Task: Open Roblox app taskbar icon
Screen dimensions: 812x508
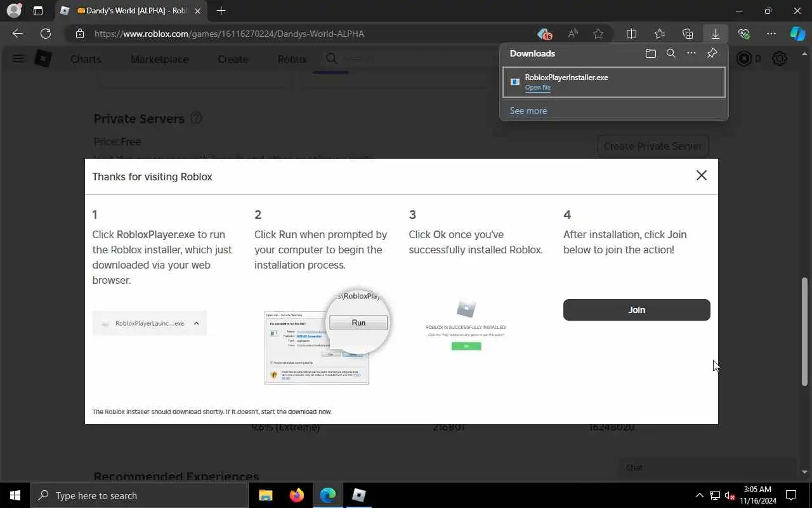Action: click(358, 495)
